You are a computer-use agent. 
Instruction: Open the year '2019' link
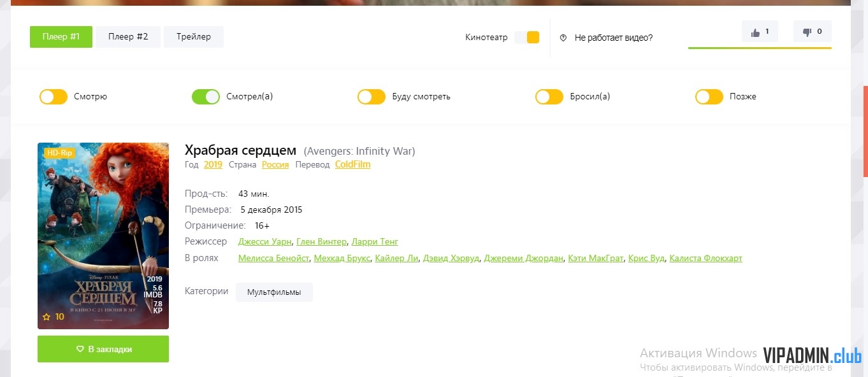[213, 164]
